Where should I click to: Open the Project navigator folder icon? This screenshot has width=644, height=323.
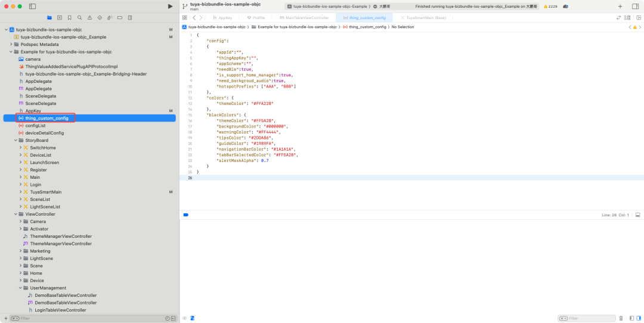click(49, 18)
